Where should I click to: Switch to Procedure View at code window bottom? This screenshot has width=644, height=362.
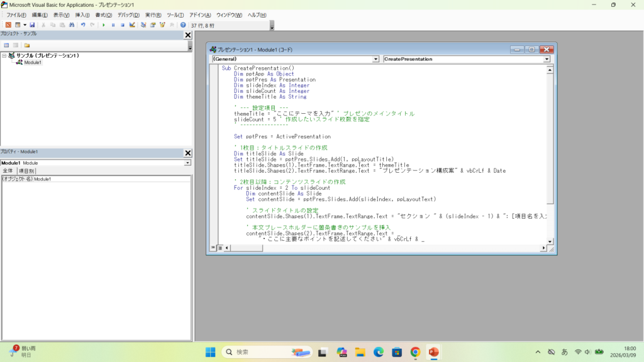click(x=213, y=248)
